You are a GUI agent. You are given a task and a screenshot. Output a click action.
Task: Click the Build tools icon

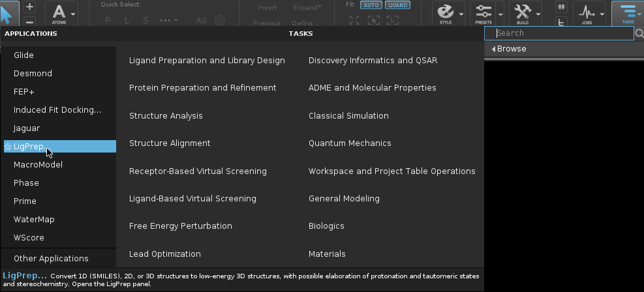(523, 12)
